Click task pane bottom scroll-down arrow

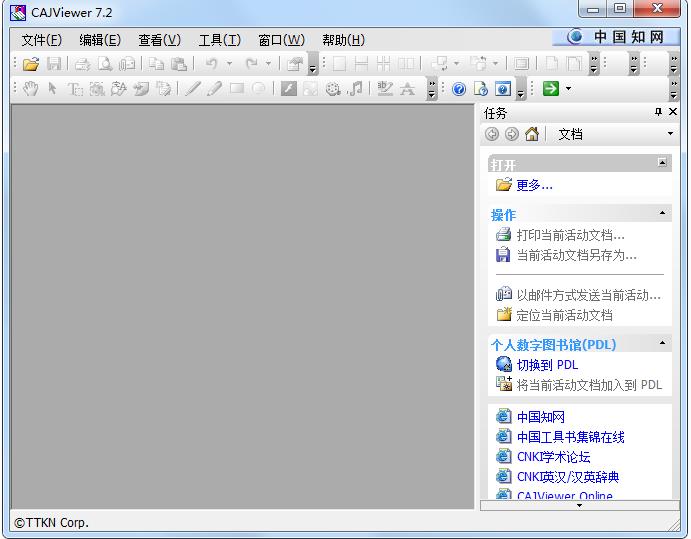pyautogui.click(x=578, y=506)
